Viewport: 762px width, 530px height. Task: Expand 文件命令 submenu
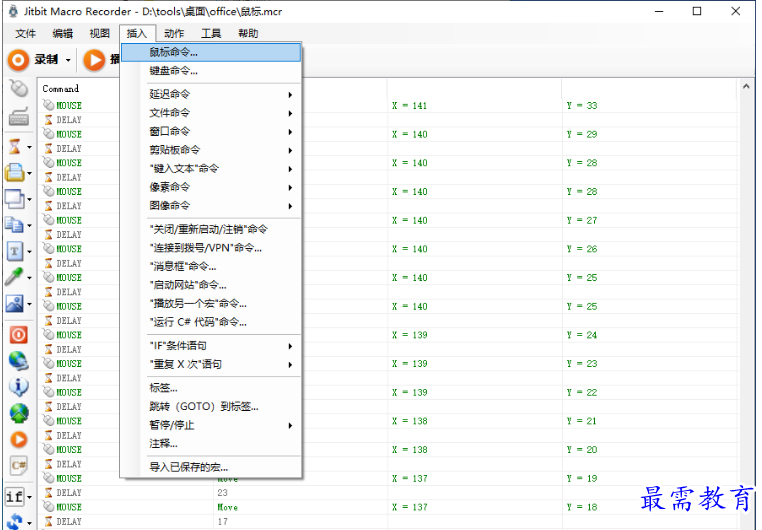point(211,113)
